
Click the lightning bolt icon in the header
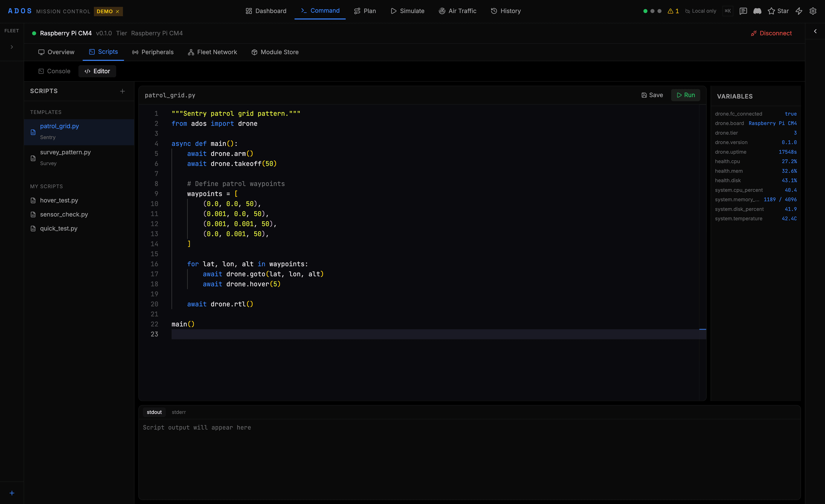tap(799, 11)
